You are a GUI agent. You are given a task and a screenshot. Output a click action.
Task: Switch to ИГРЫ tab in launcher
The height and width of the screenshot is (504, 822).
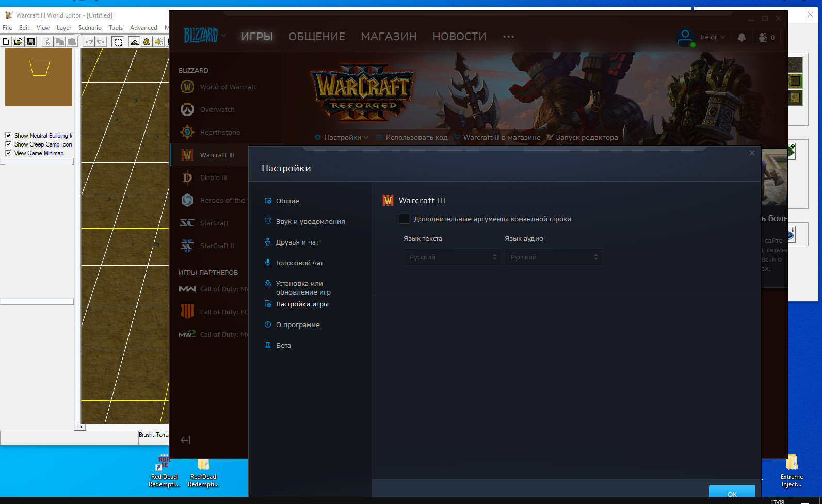pyautogui.click(x=257, y=37)
